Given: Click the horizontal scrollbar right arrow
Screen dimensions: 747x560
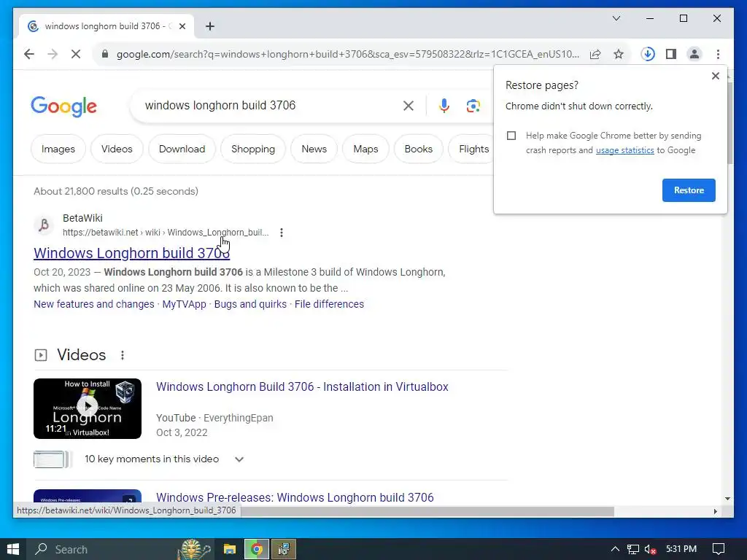Looking at the screenshot, I should [715, 511].
